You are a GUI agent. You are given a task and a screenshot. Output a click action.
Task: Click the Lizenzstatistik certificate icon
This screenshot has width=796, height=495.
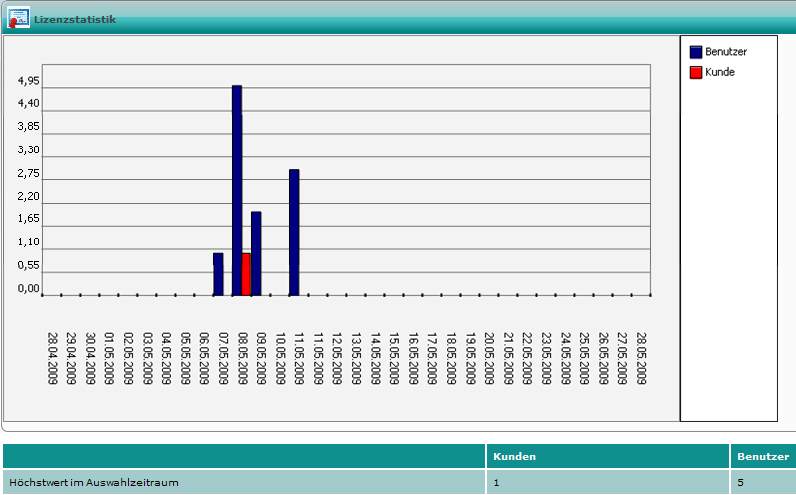18,18
